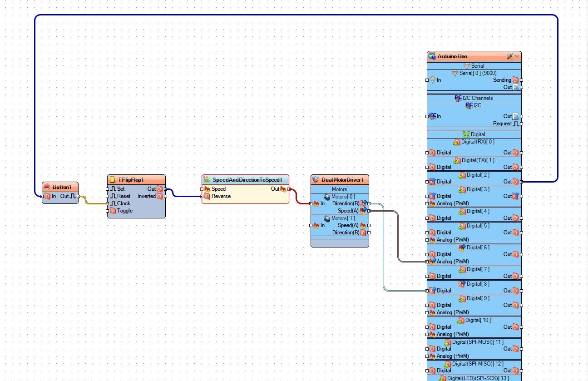Click the Digital[9] Analog (PWM) pin
588x381 pixels.
click(427, 312)
